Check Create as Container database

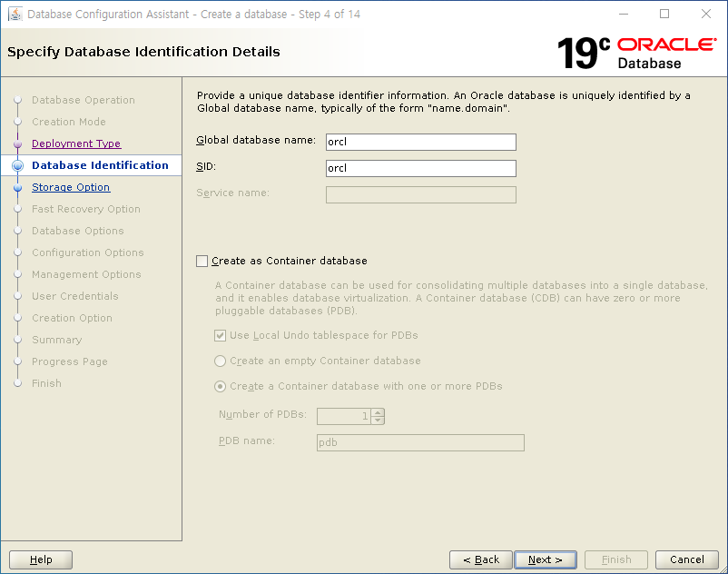point(202,261)
